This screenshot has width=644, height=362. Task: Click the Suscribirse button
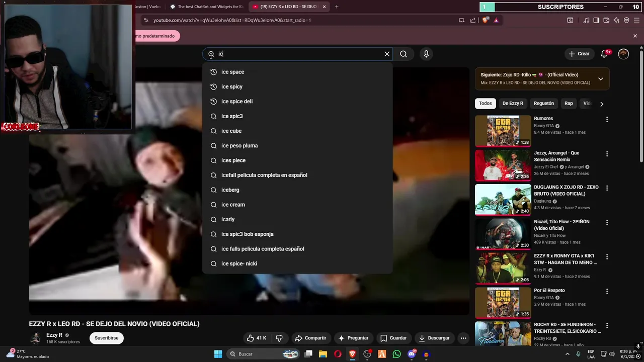107,338
